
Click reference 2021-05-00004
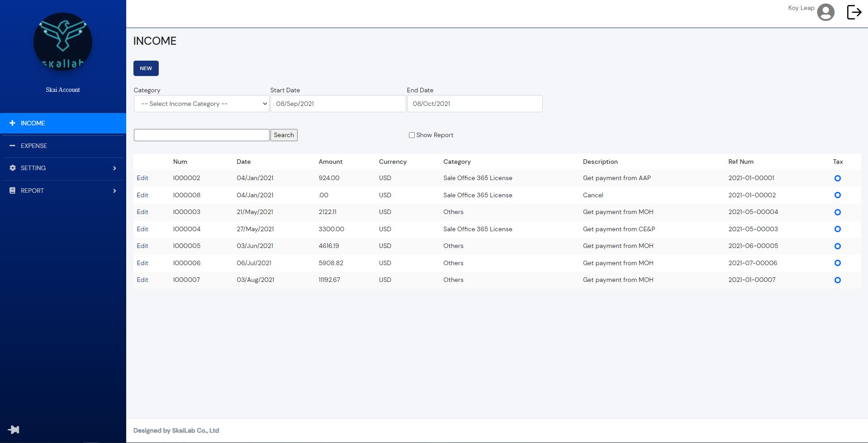pyautogui.click(x=753, y=212)
